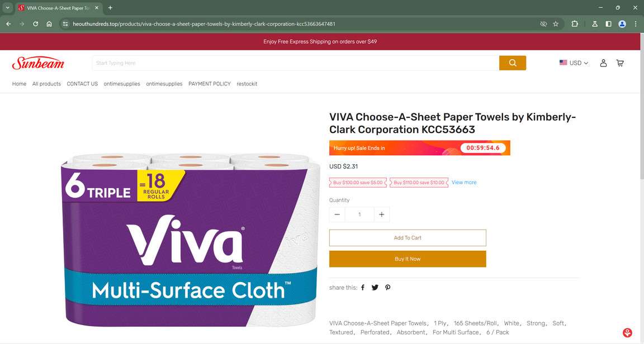
Task: Bookmark this page with star icon
Action: click(556, 24)
